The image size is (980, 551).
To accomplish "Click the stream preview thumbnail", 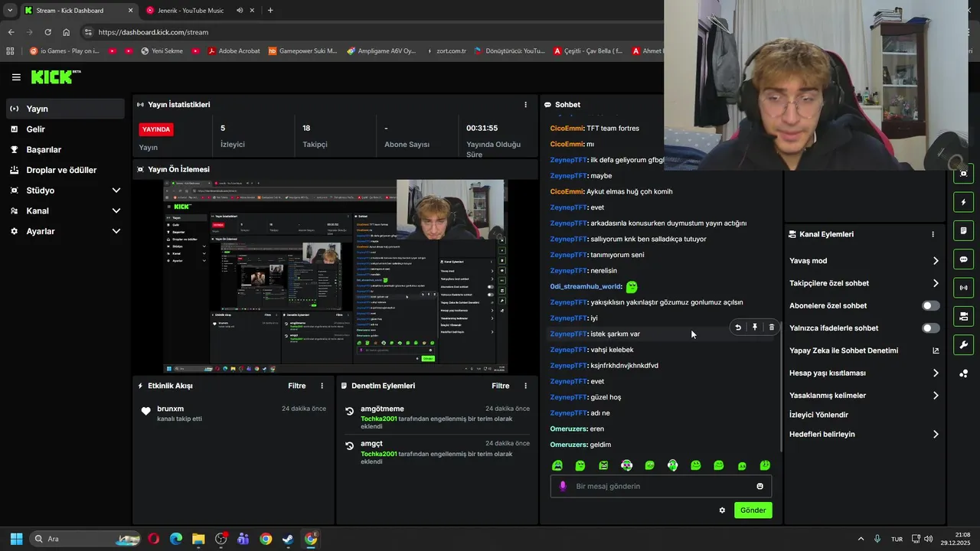I will (335, 276).
